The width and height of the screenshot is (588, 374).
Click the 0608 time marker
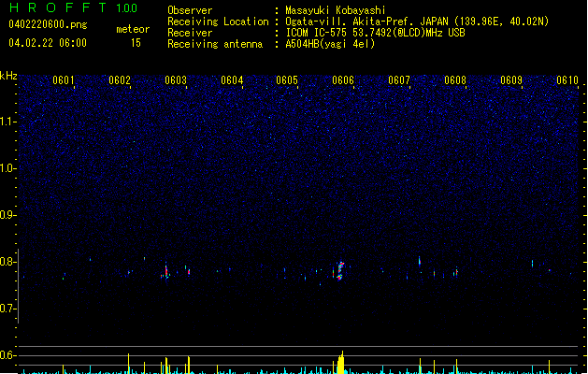[455, 80]
